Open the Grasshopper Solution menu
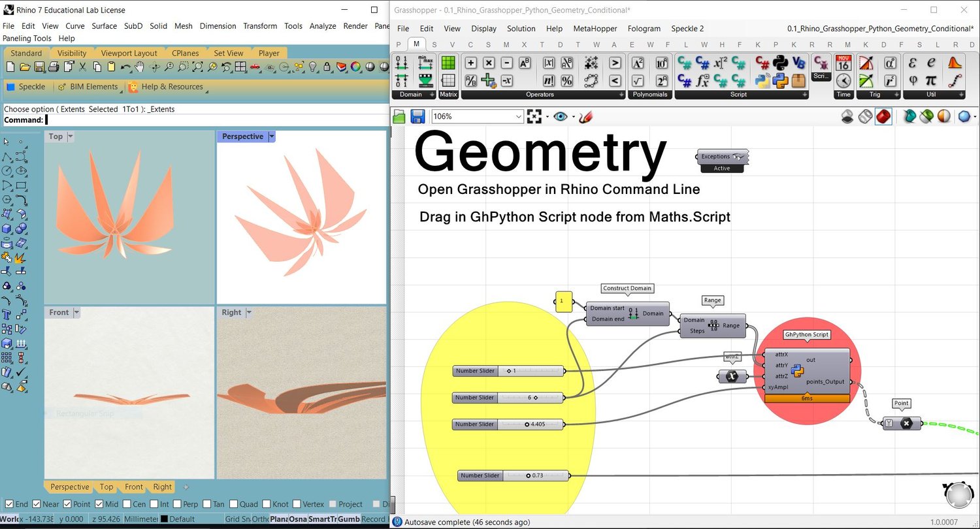Screen dimensions: 980x529 (521, 29)
